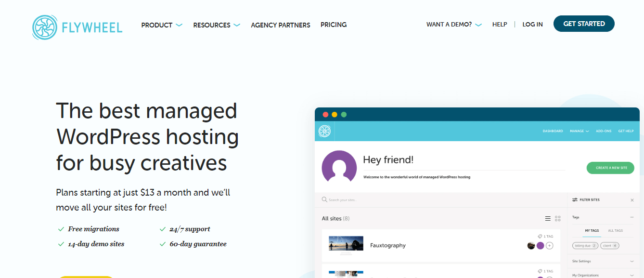The width and height of the screenshot is (644, 278).
Task: Select the My Tags tab
Action: coord(592,230)
